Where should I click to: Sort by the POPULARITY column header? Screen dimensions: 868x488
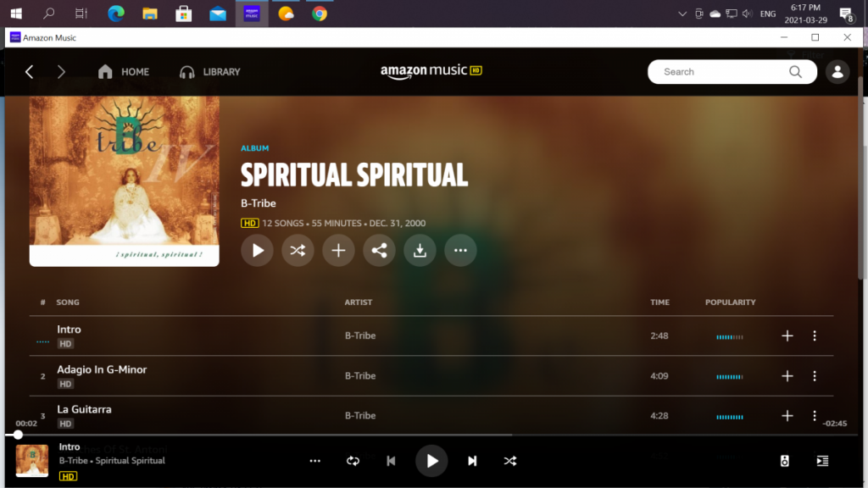click(730, 302)
